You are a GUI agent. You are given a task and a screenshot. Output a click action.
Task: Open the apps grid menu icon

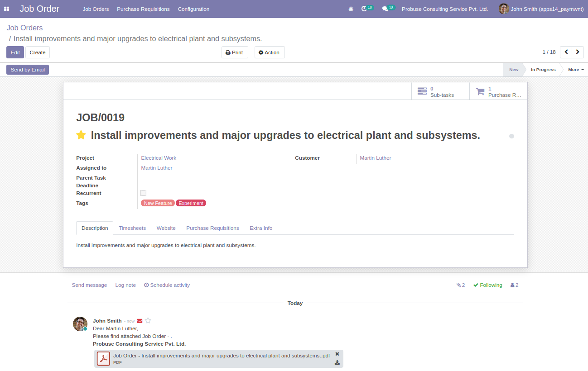coord(6,9)
